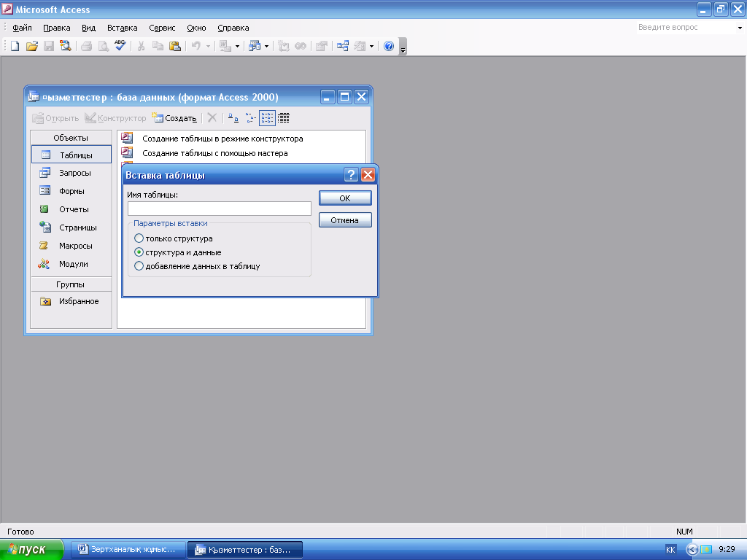Select Модули in Objects pane
Viewport: 747px width, 560px height.
pyautogui.click(x=71, y=264)
